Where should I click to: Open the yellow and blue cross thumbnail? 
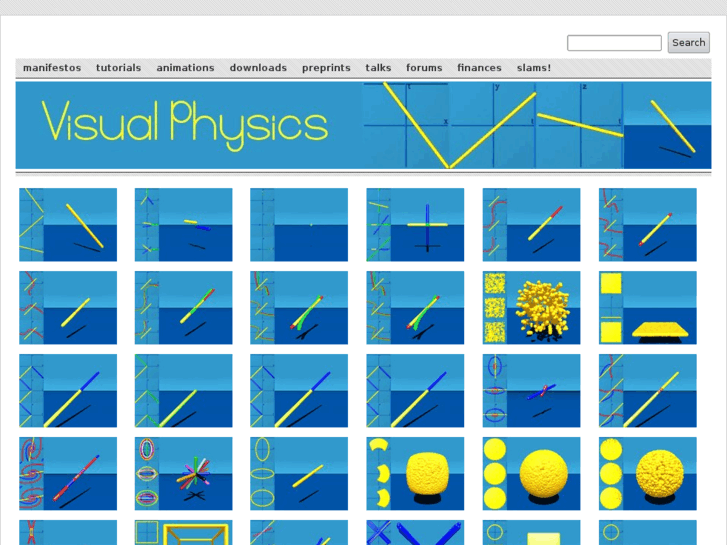point(415,224)
